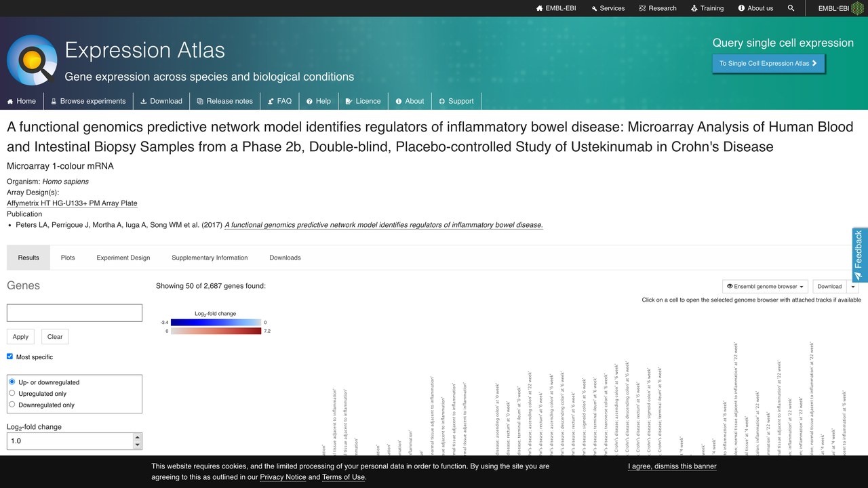This screenshot has height=488, width=868.
Task: Select Up- or downregulated radio option
Action: coord(12,382)
